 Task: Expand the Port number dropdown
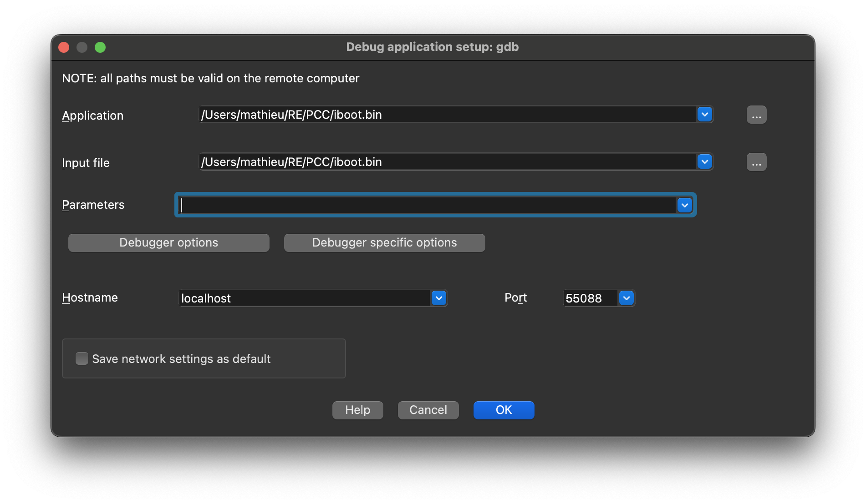[x=627, y=298]
